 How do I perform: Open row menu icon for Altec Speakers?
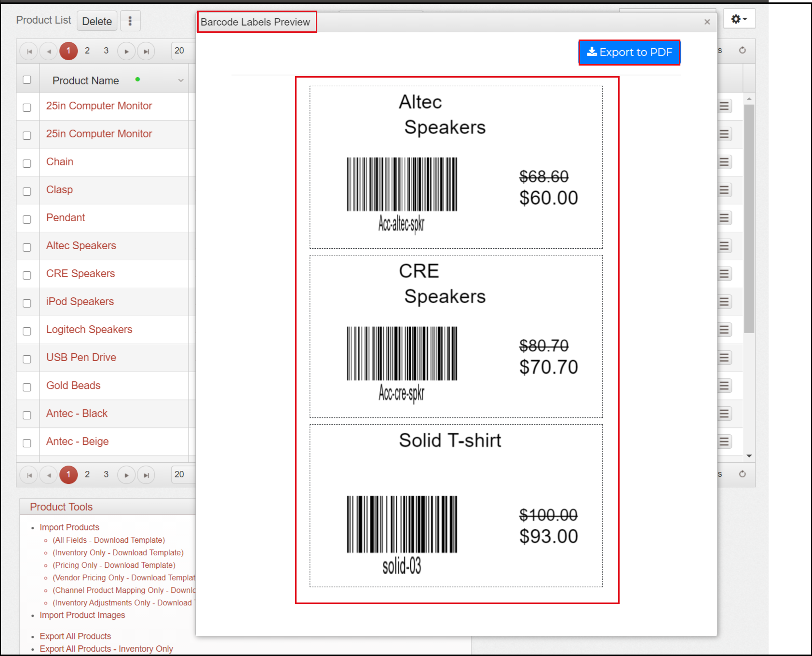(724, 246)
